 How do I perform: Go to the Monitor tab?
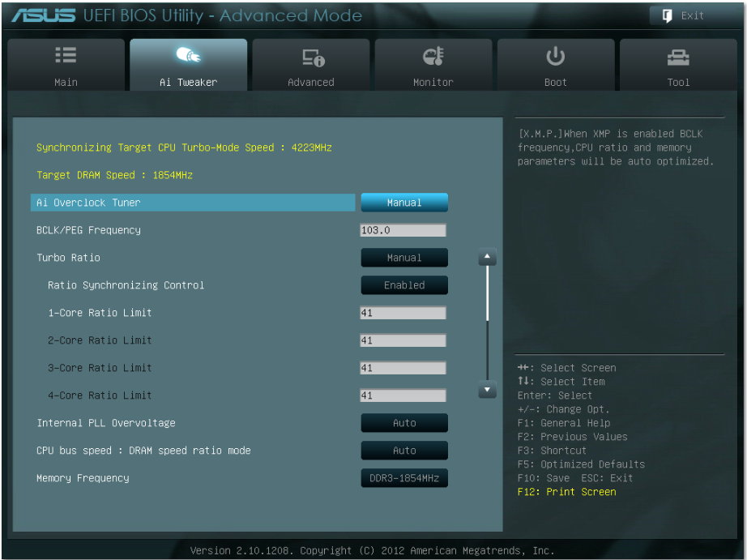[x=433, y=65]
